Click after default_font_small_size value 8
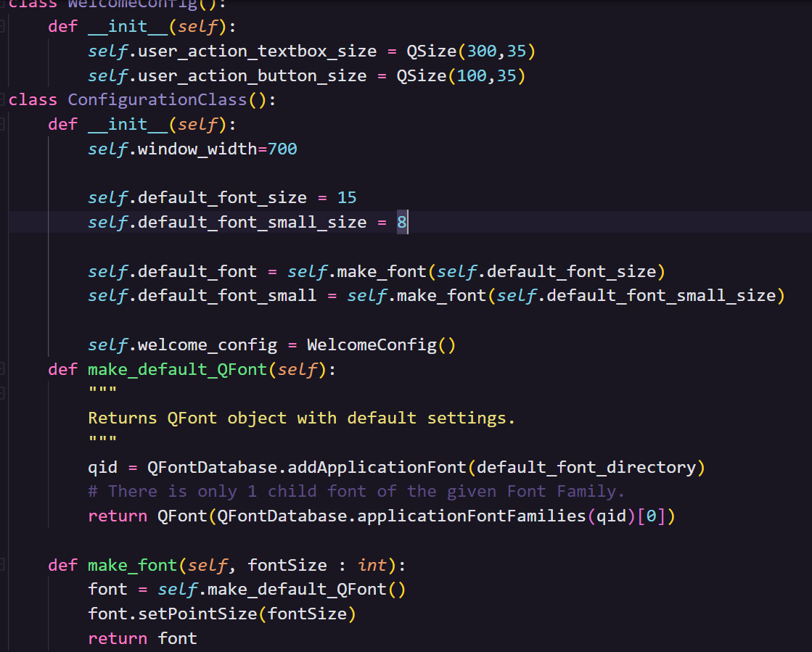Viewport: 812px width, 652px height. click(408, 222)
